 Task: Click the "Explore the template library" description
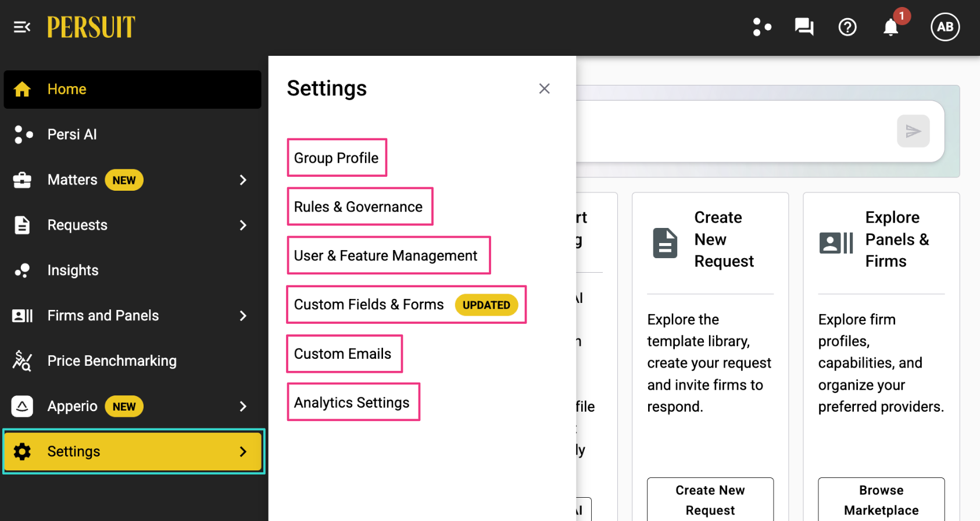pyautogui.click(x=709, y=363)
